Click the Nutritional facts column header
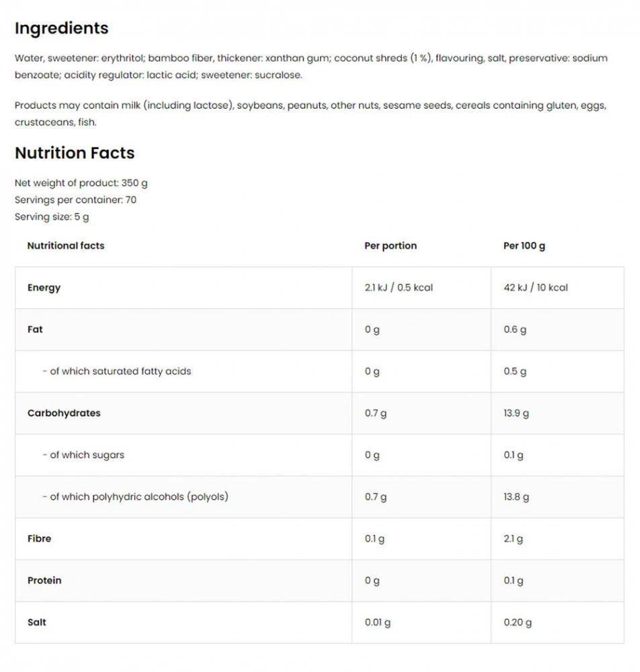640x672 pixels. point(66,246)
